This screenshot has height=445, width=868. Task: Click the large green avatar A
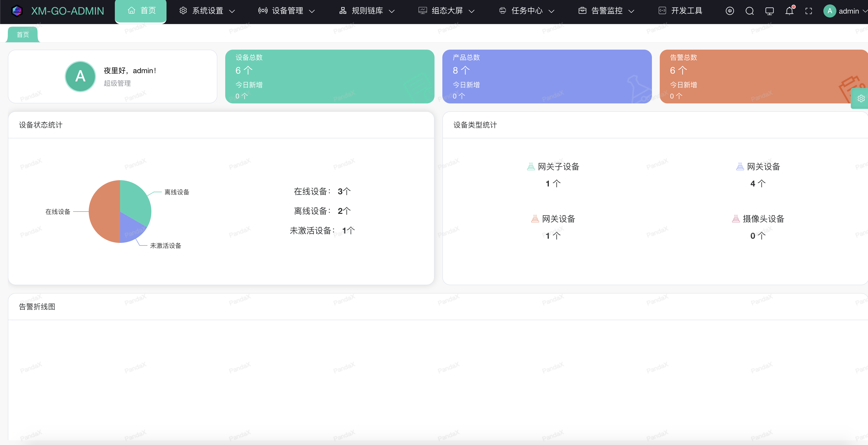[x=80, y=77]
